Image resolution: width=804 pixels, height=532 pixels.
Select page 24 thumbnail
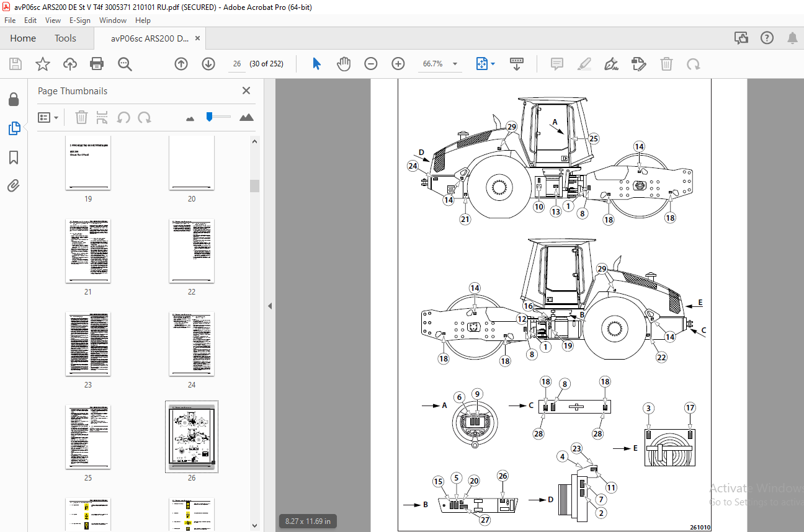click(192, 344)
